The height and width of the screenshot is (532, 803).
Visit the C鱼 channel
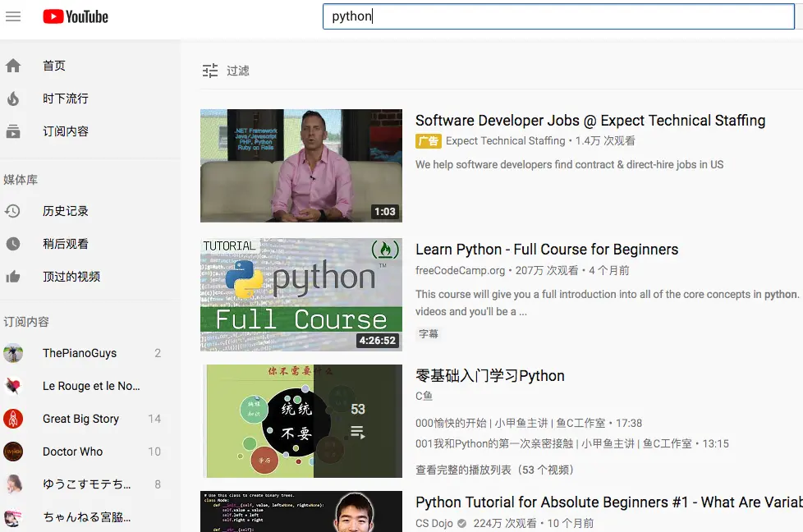424,396
